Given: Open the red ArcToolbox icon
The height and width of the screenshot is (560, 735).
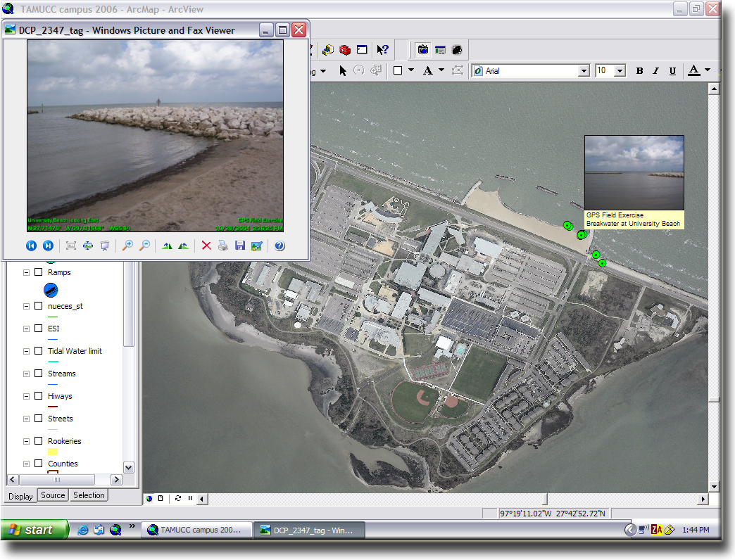Looking at the screenshot, I should tap(345, 50).
